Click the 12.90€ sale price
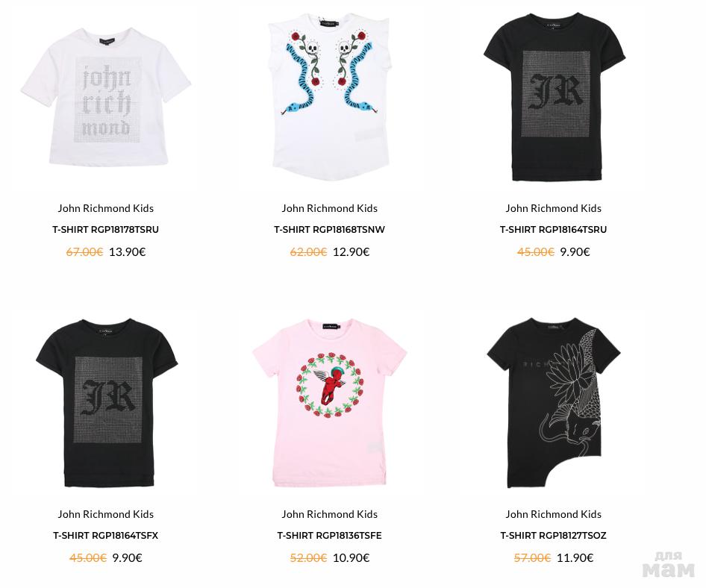The height and width of the screenshot is (588, 706). (352, 252)
